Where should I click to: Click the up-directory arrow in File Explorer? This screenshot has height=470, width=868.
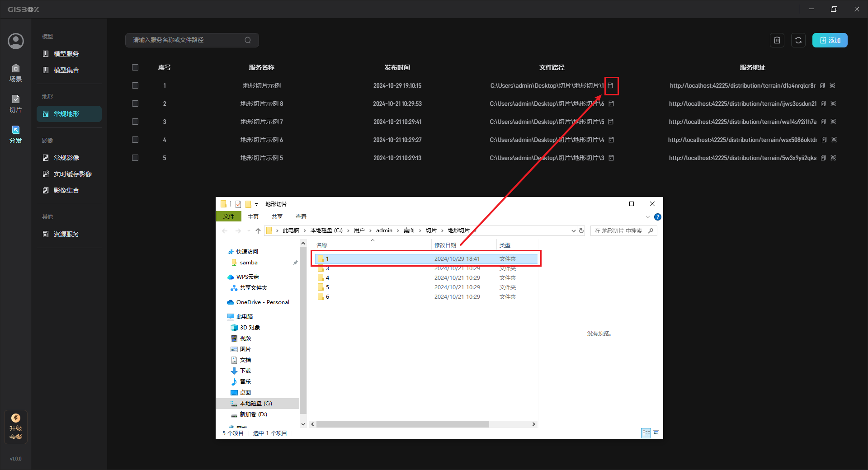pyautogui.click(x=258, y=231)
